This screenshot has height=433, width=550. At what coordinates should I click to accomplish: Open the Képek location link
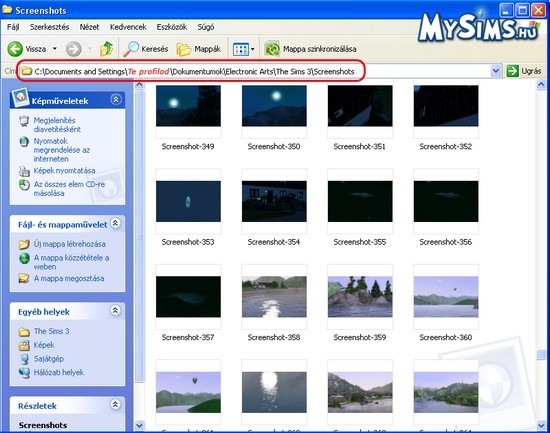[x=44, y=345]
